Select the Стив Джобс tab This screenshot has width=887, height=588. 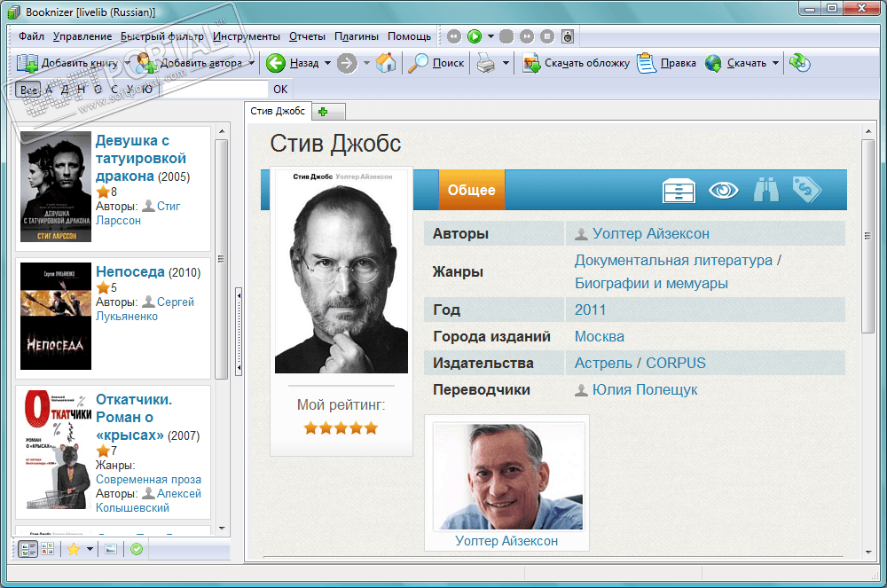pos(278,112)
